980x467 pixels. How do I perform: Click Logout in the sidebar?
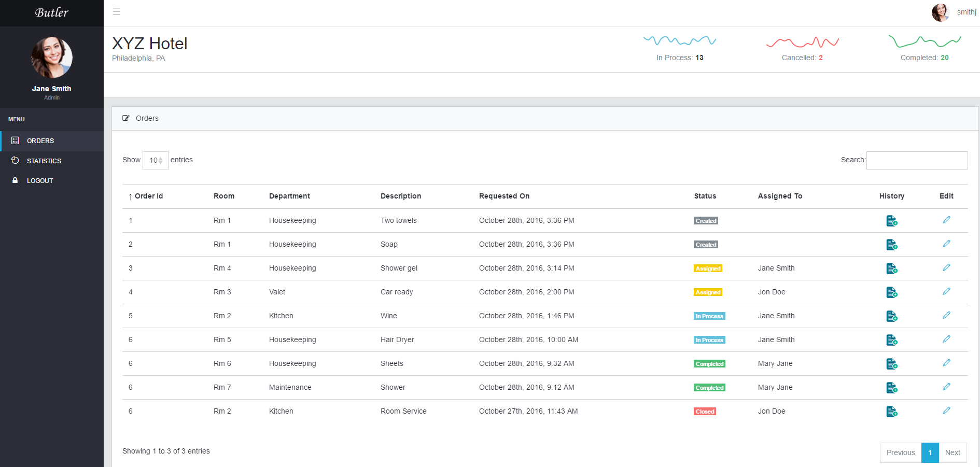(40, 181)
